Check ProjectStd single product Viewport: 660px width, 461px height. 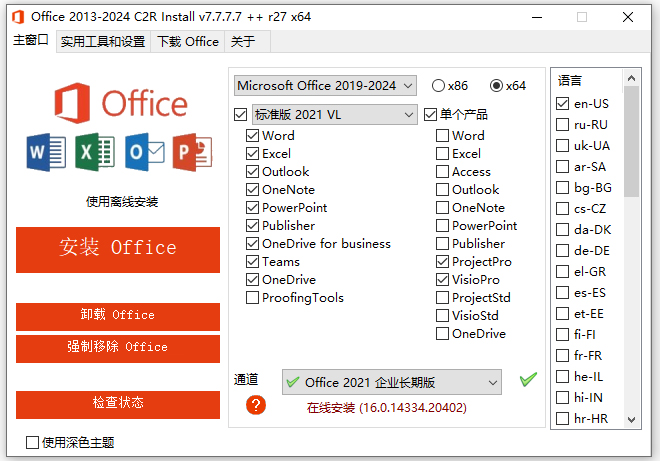tap(442, 298)
